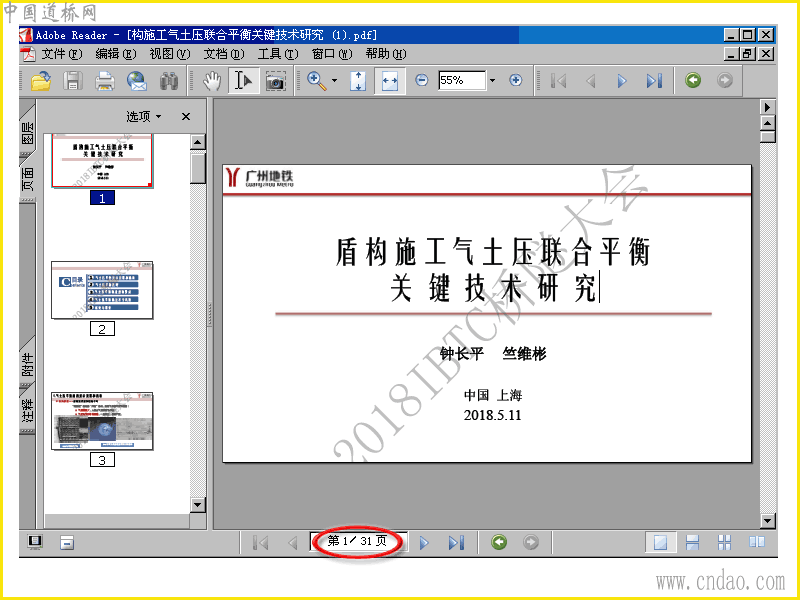The height and width of the screenshot is (600, 800).
Task: Select the Zoom In magnifier tool
Action: 317,81
